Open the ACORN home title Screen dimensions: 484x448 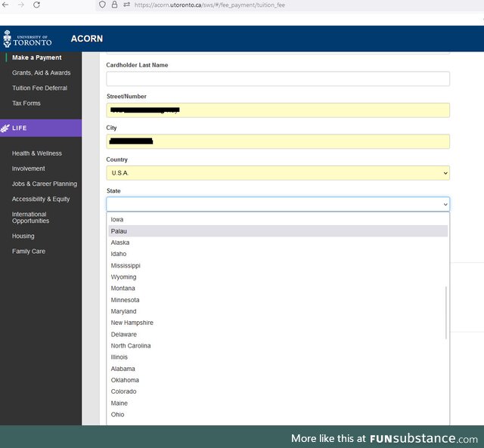(x=87, y=39)
